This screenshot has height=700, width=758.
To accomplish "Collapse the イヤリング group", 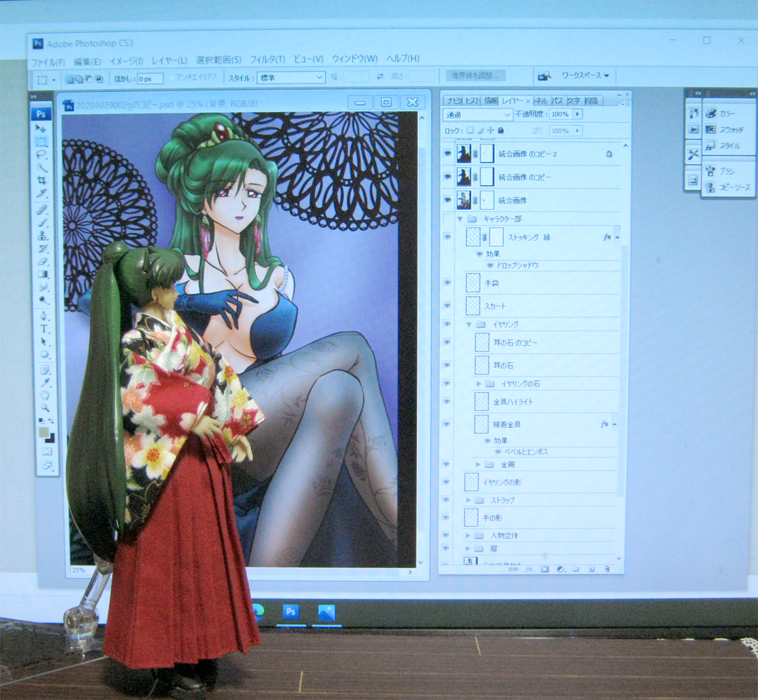I will [x=468, y=324].
